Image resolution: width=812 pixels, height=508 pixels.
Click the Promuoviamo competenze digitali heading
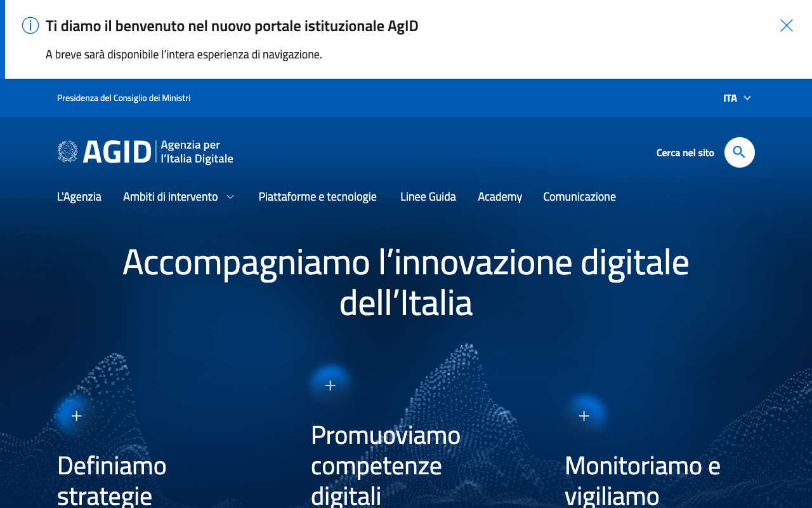click(x=386, y=465)
